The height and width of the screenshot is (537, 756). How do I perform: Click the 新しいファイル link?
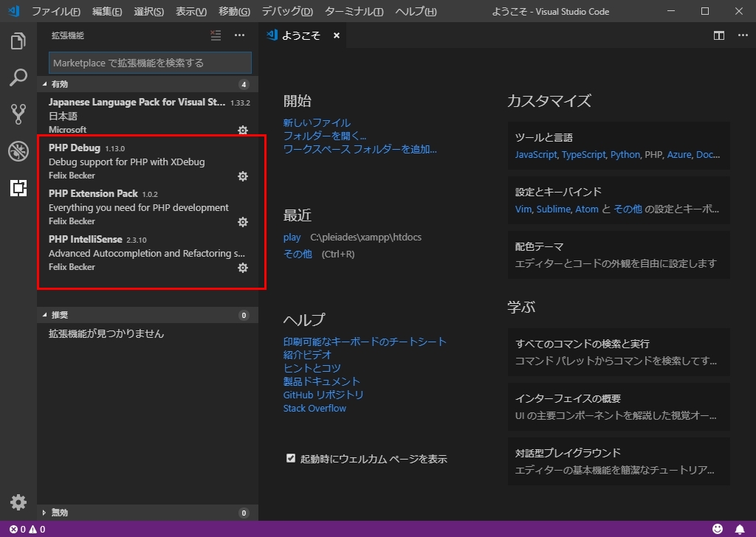317,122
